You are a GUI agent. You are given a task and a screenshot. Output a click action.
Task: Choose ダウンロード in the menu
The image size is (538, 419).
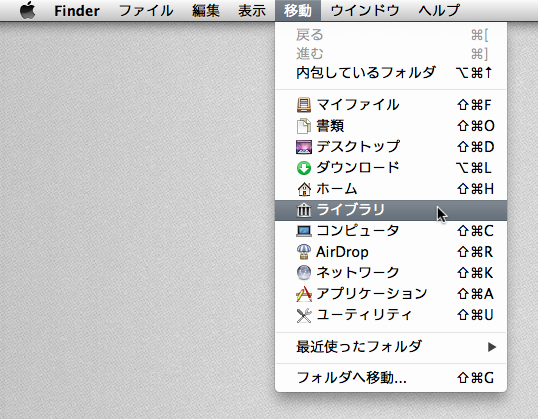click(391, 168)
